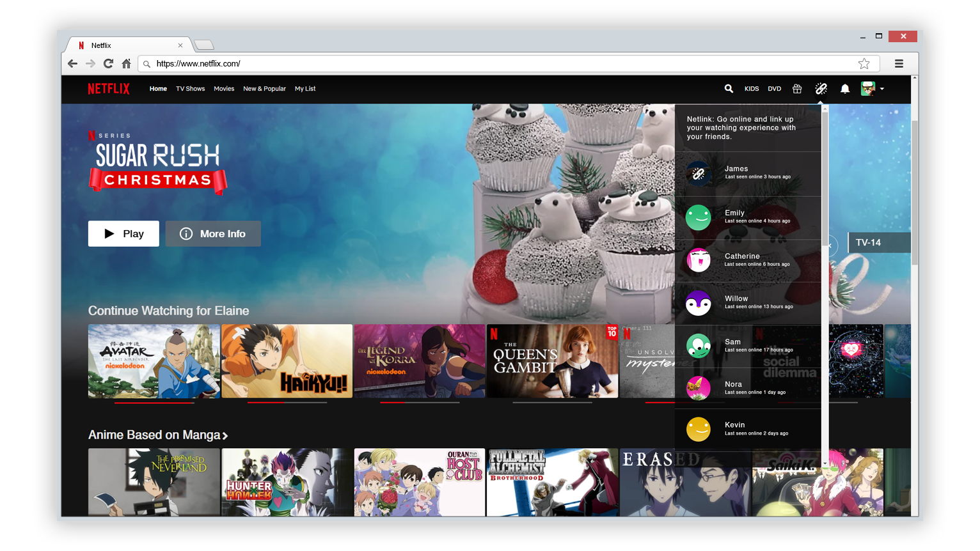Open Unsolved Mysteries thumbnail
The width and height of the screenshot is (980, 551).
click(647, 361)
